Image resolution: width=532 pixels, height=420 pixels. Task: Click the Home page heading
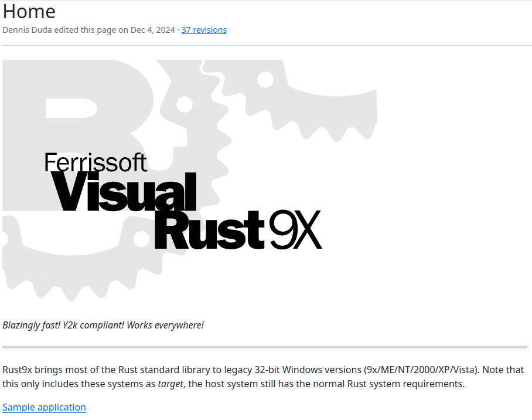(x=29, y=11)
